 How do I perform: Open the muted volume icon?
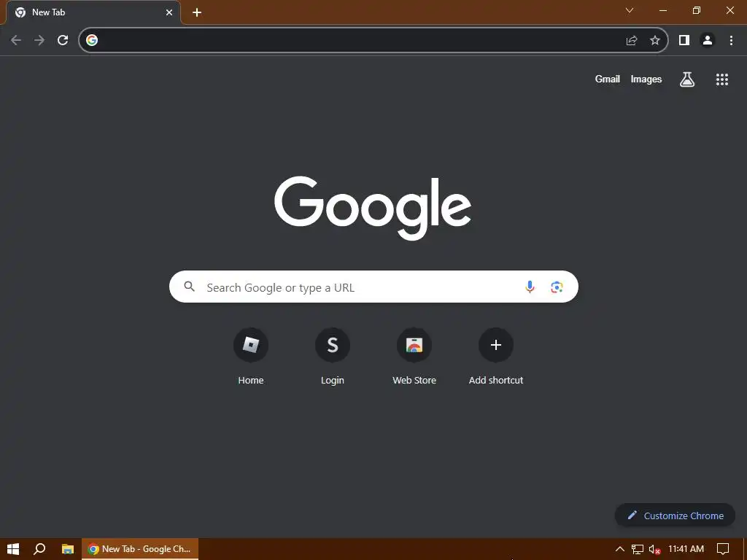(x=654, y=549)
